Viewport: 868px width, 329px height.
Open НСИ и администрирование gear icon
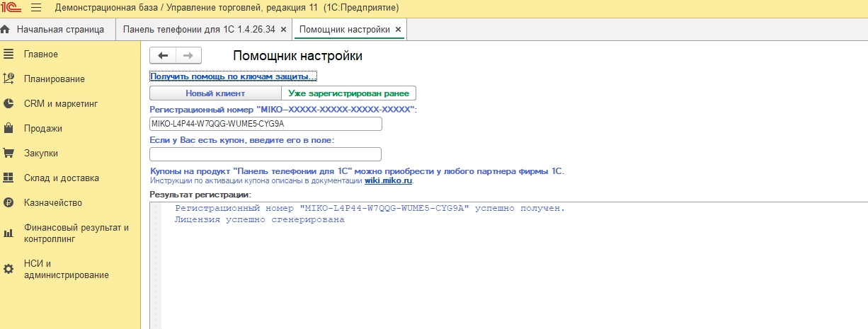(8, 269)
